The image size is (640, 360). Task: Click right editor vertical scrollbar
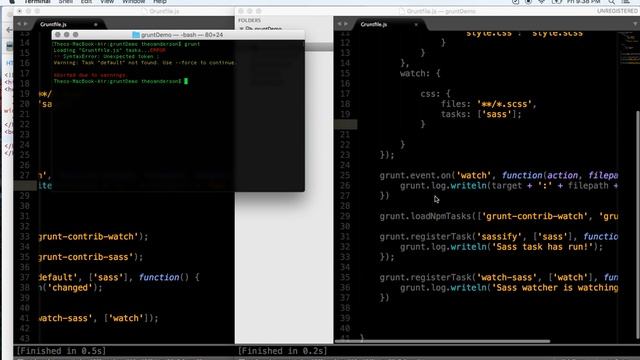(638, 224)
